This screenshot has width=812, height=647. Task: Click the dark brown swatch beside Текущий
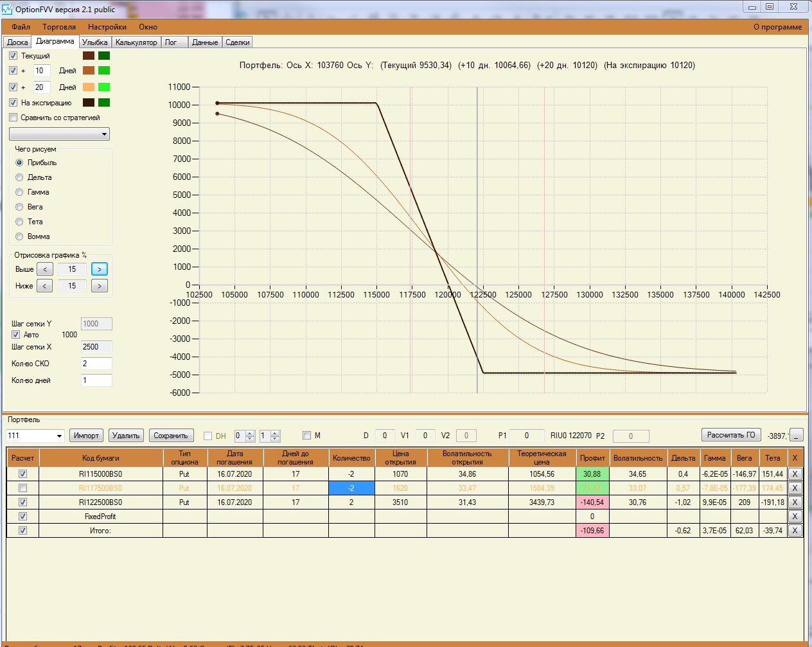point(89,56)
